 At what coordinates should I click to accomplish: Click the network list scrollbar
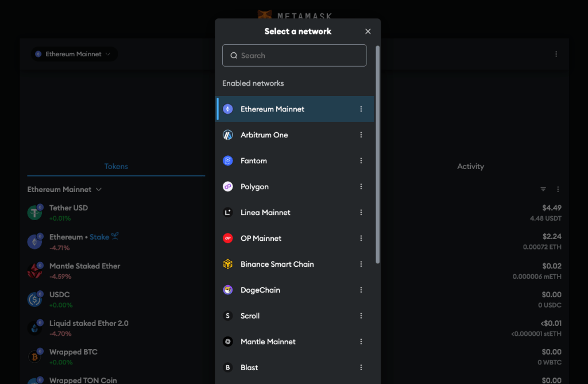(377, 155)
